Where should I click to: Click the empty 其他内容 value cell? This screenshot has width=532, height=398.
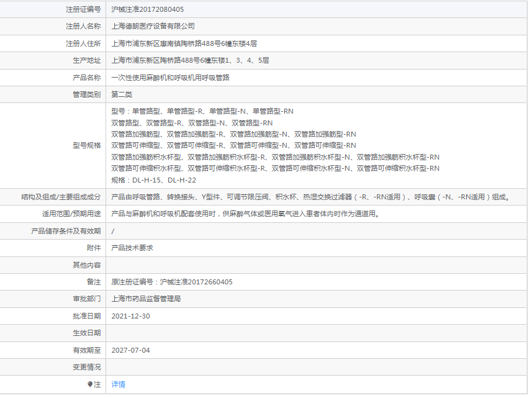310,265
